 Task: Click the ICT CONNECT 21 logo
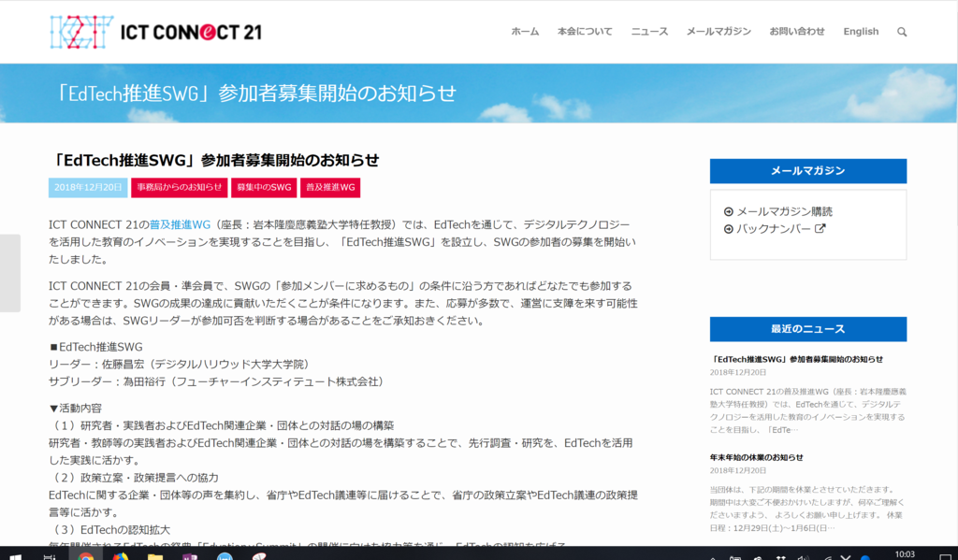coord(156,32)
